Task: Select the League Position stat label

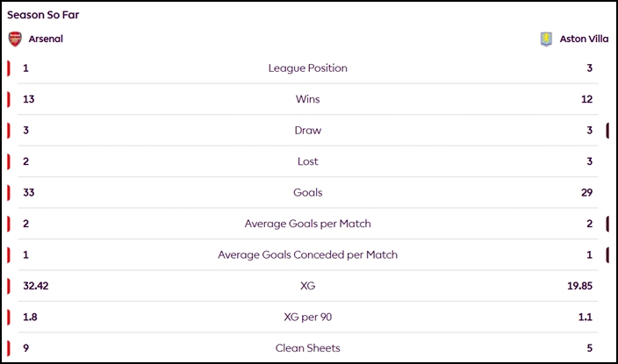Action: [307, 68]
